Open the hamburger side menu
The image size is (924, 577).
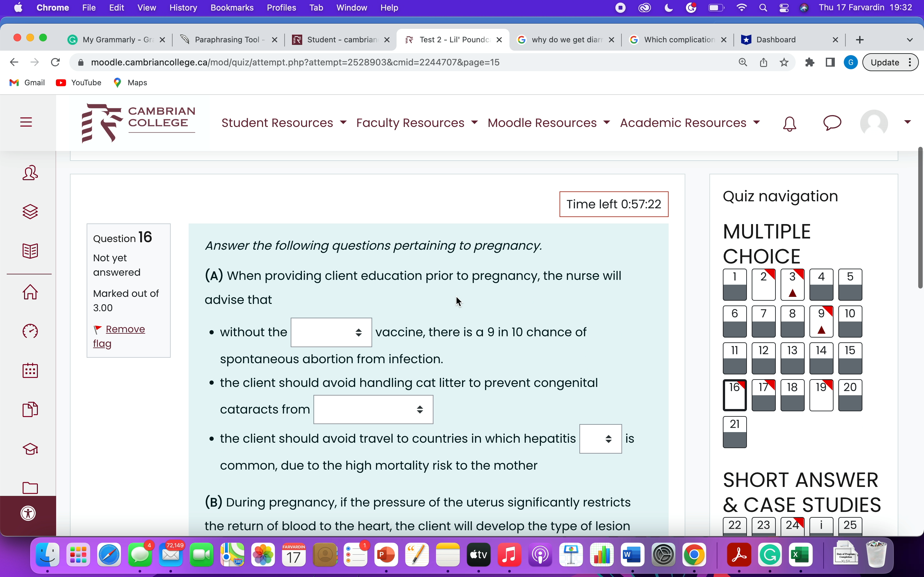(26, 122)
